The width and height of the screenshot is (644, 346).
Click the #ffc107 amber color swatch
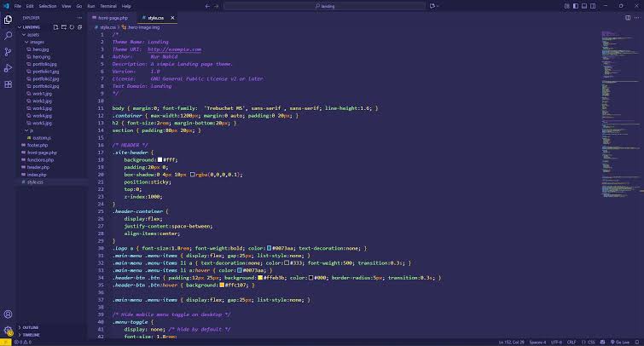(x=222, y=285)
